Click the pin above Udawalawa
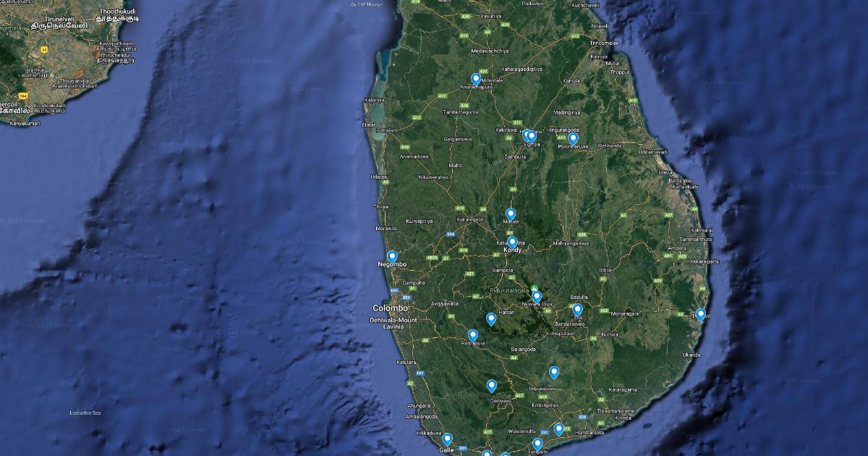868x456 pixels. [554, 373]
